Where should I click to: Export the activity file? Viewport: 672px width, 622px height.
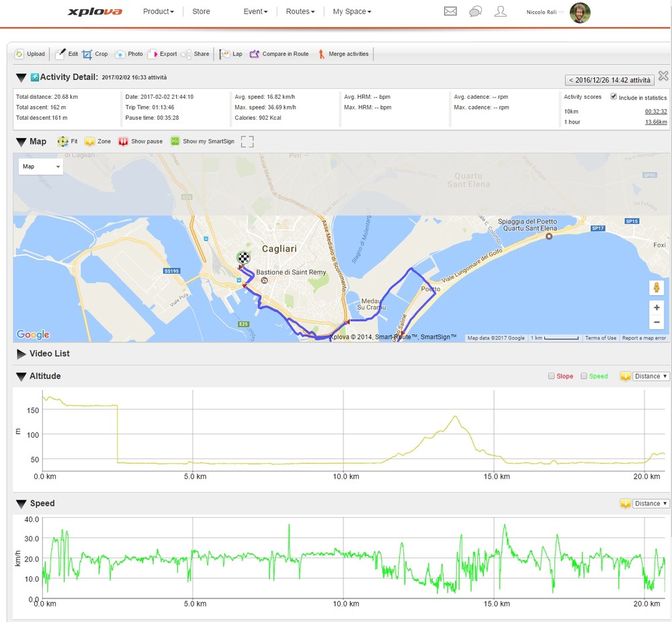click(x=153, y=54)
